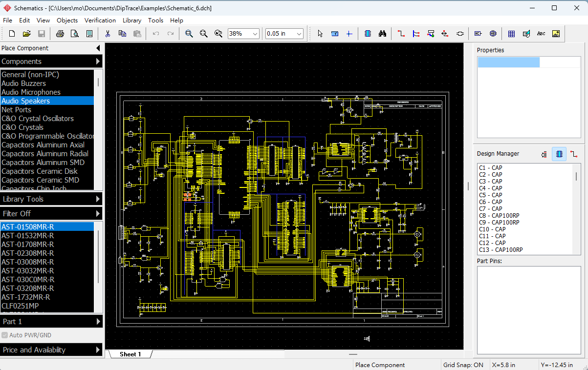Click the Place Wire tool icon
588x370 pixels.
[401, 34]
